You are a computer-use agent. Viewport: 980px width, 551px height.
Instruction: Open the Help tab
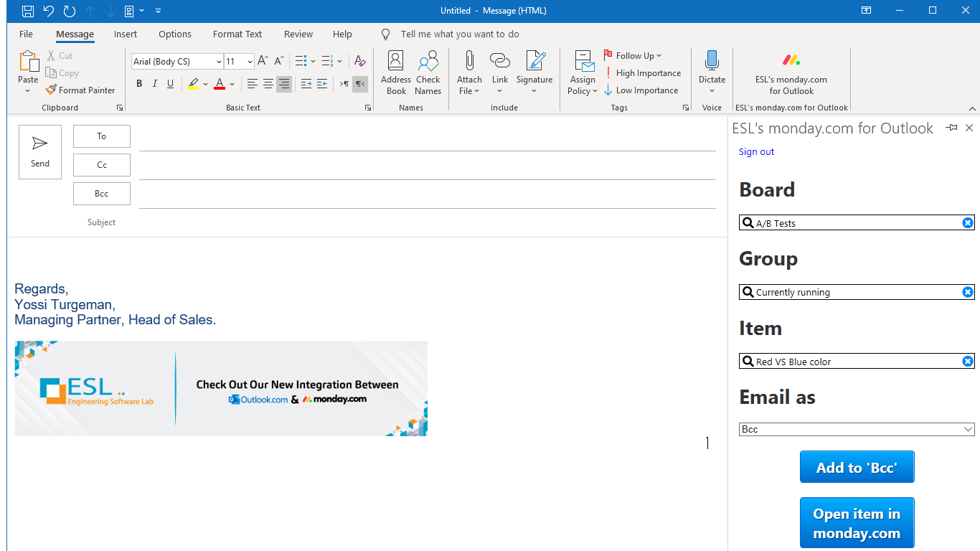point(342,34)
